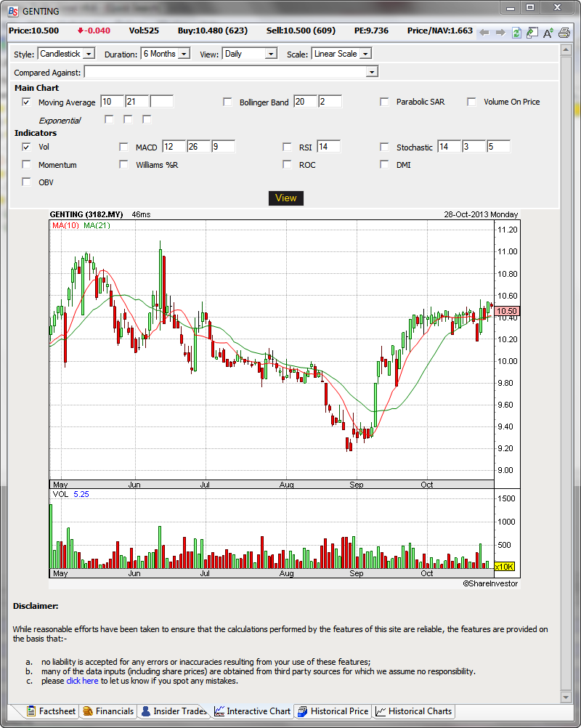Click the GENTING (3182.MY) chart title
The width and height of the screenshot is (581, 728).
pyautogui.click(x=86, y=214)
